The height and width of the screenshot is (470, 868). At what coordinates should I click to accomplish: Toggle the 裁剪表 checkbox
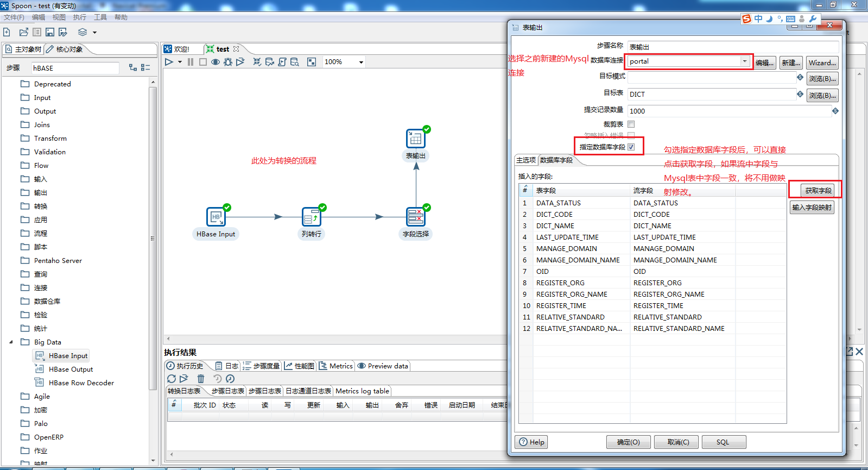pyautogui.click(x=631, y=124)
